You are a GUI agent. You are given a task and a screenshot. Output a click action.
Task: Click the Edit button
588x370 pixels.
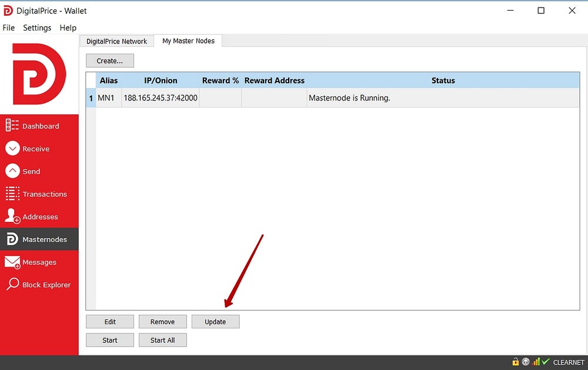pyautogui.click(x=110, y=322)
